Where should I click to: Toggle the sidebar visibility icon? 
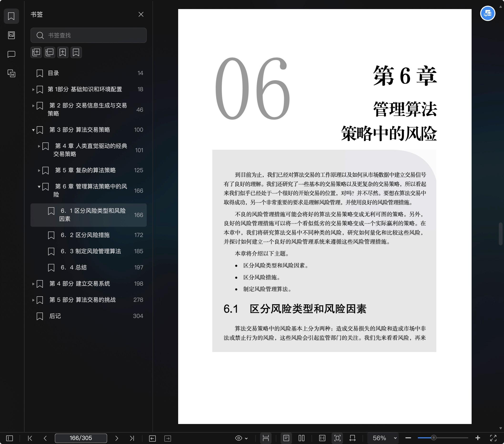pyautogui.click(x=9, y=438)
